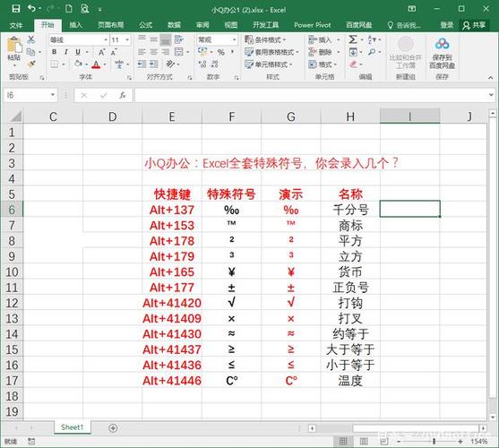Add a new sheet with plus button

click(113, 428)
